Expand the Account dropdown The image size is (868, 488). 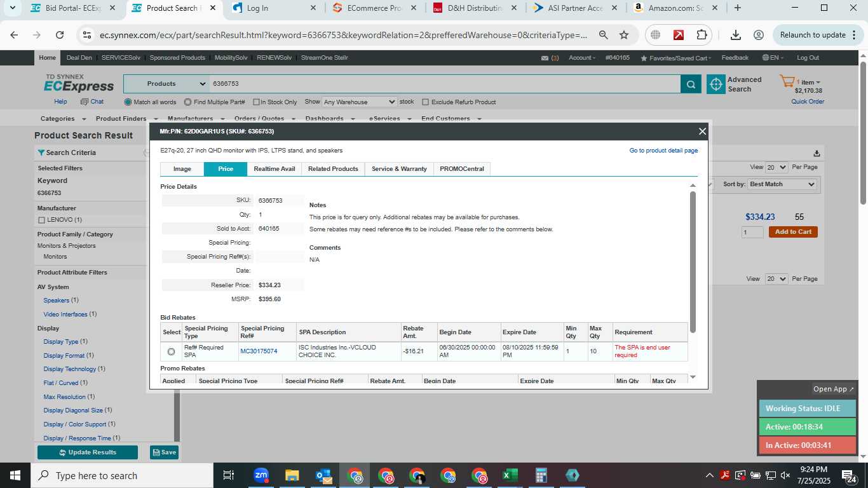pyautogui.click(x=582, y=58)
